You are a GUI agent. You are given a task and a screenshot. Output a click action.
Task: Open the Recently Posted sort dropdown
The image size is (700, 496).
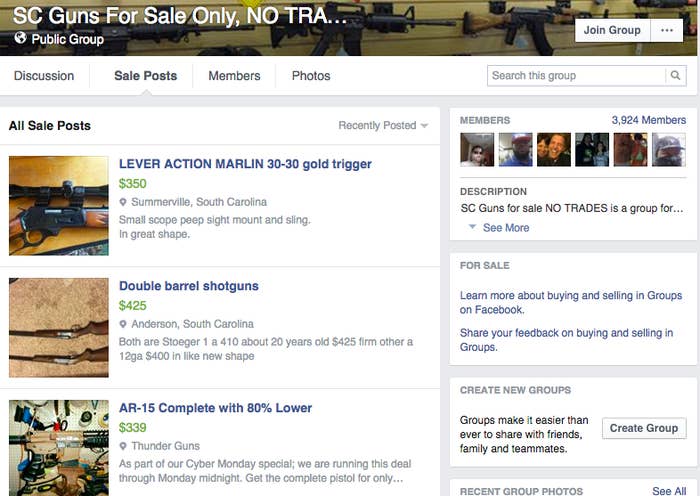[x=383, y=125]
